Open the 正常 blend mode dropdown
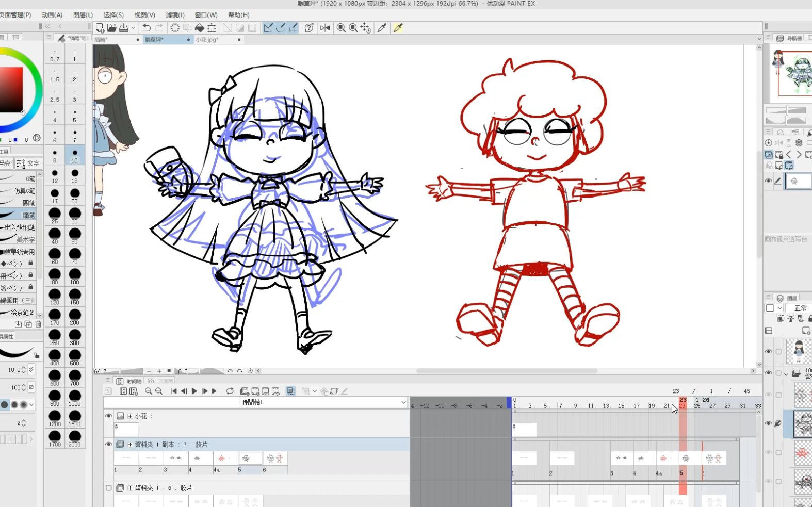The width and height of the screenshot is (812, 507). [799, 308]
